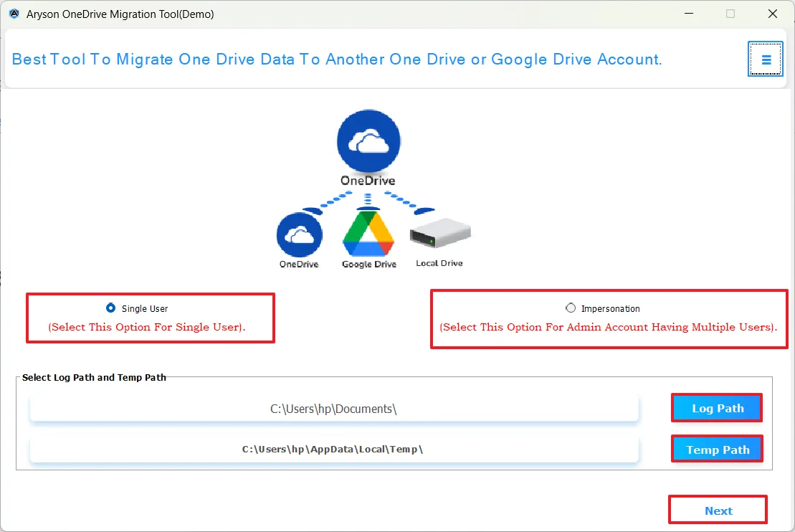Viewport: 795px width, 532px height.
Task: Click the Local Drive hard disk icon
Action: (439, 234)
